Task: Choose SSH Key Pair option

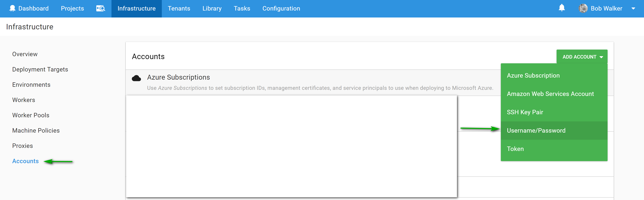Action: point(525,112)
